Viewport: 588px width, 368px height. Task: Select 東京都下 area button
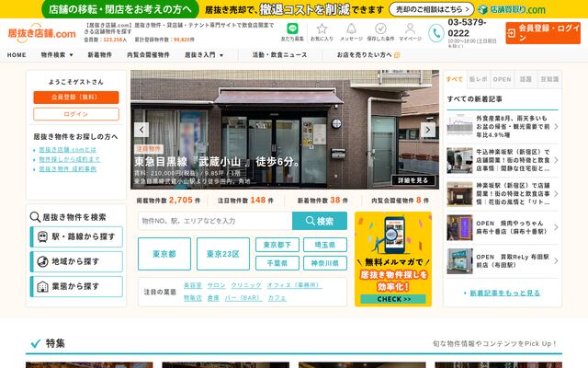[x=277, y=245]
